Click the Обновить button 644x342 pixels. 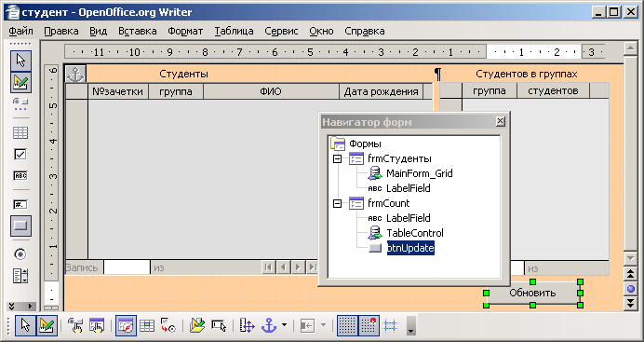[x=532, y=294]
